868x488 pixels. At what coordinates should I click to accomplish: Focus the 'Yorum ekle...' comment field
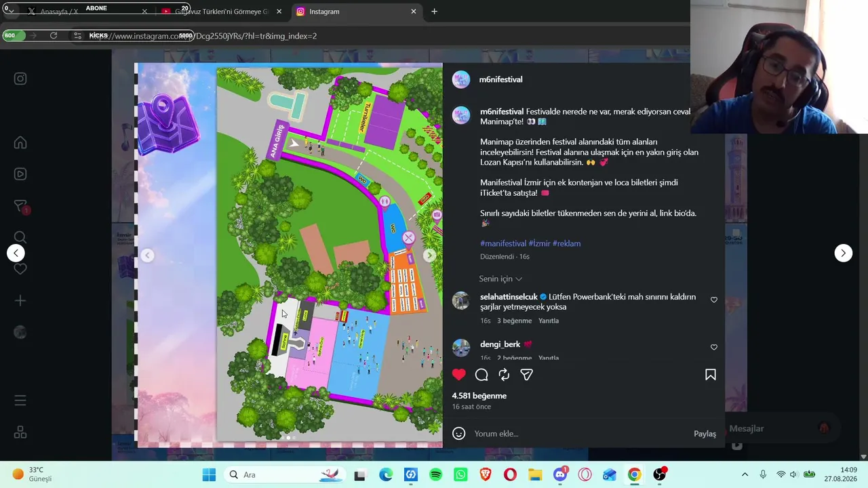(x=580, y=434)
